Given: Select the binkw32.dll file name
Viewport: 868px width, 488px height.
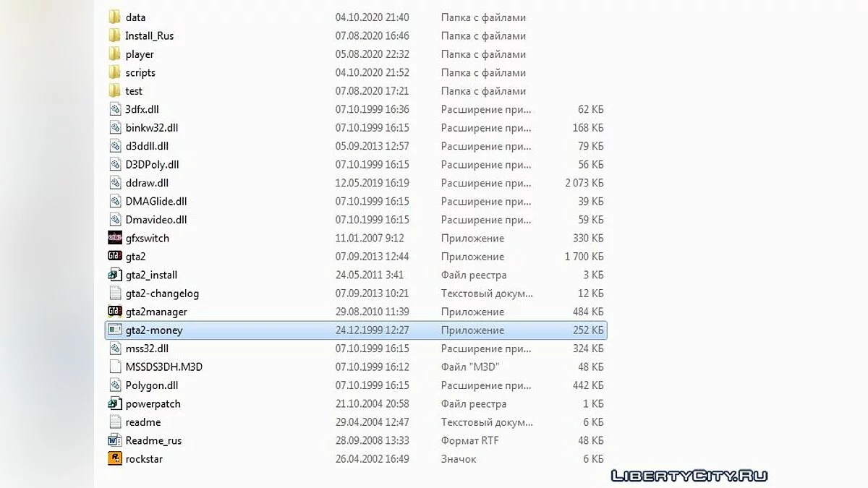Looking at the screenshot, I should point(151,128).
